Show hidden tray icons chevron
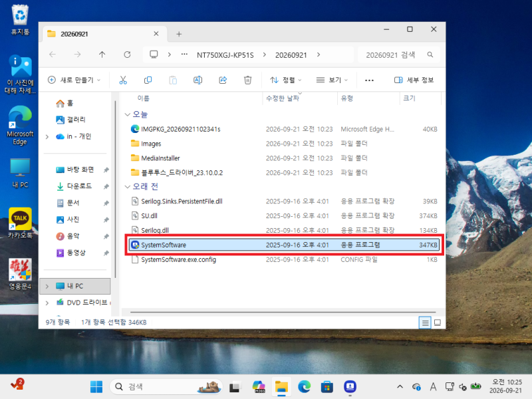This screenshot has height=399, width=532. tap(400, 386)
